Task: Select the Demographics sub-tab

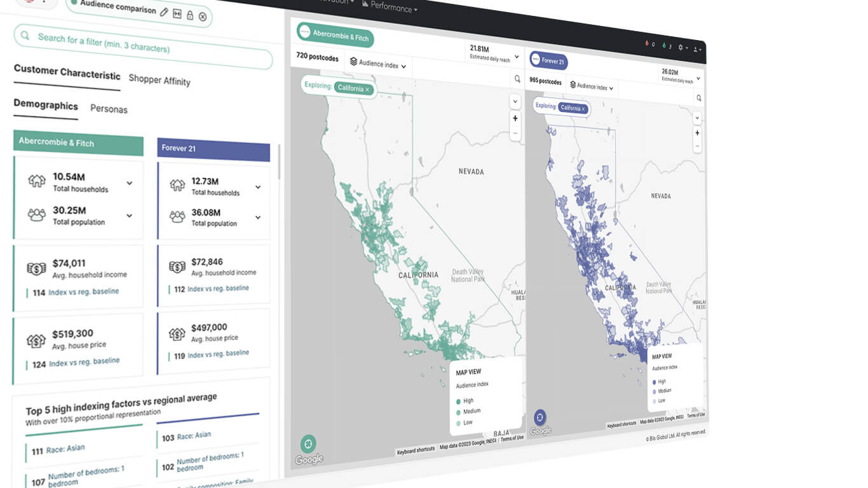Action: tap(46, 105)
